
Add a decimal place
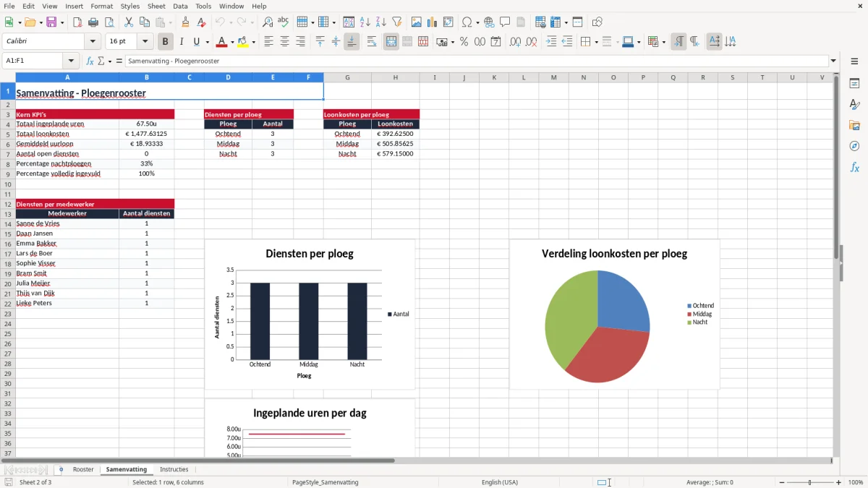point(515,42)
